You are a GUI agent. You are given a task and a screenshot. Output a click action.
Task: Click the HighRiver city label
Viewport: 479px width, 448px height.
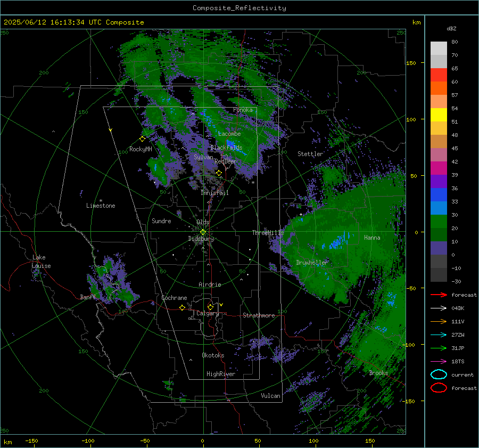pos(221,374)
